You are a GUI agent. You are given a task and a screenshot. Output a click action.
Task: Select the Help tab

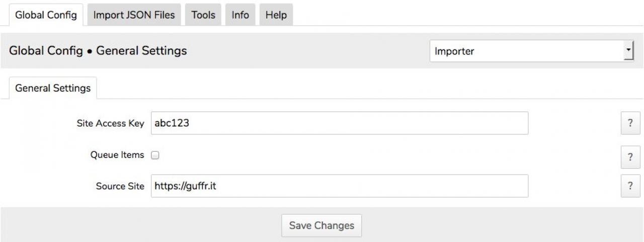pyautogui.click(x=276, y=15)
